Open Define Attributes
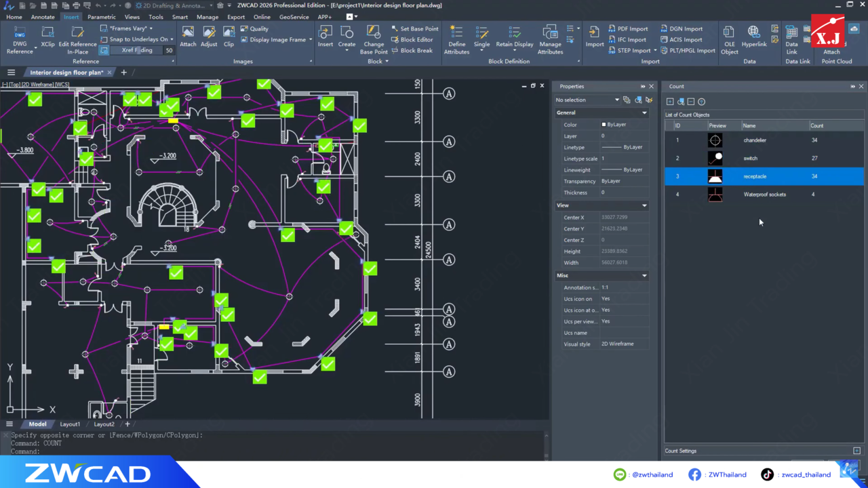The image size is (868, 488). tap(456, 39)
